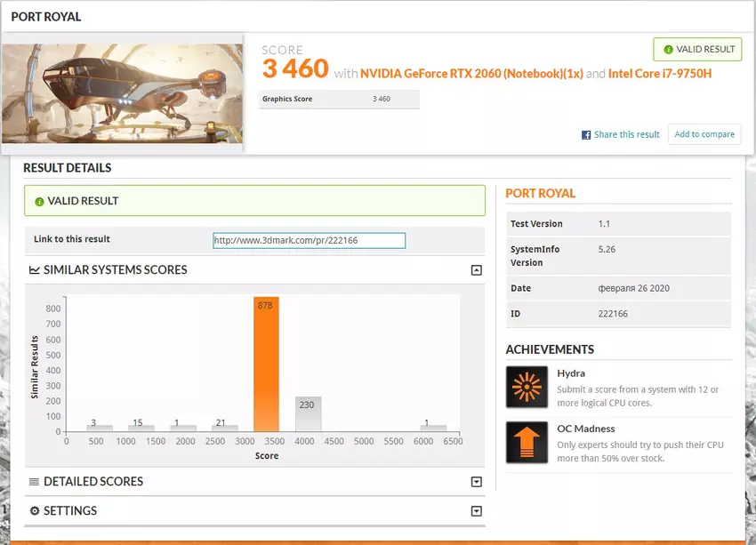Click the result link URL field

309,240
